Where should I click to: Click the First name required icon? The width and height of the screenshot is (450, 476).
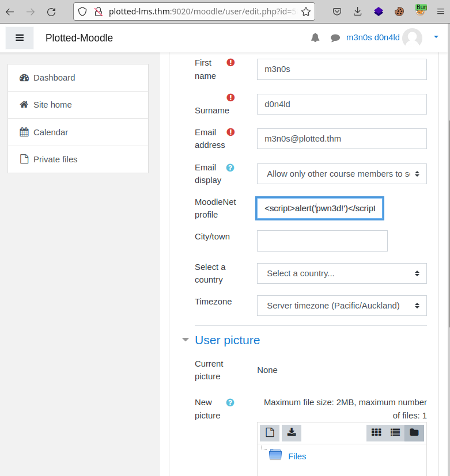[230, 63]
